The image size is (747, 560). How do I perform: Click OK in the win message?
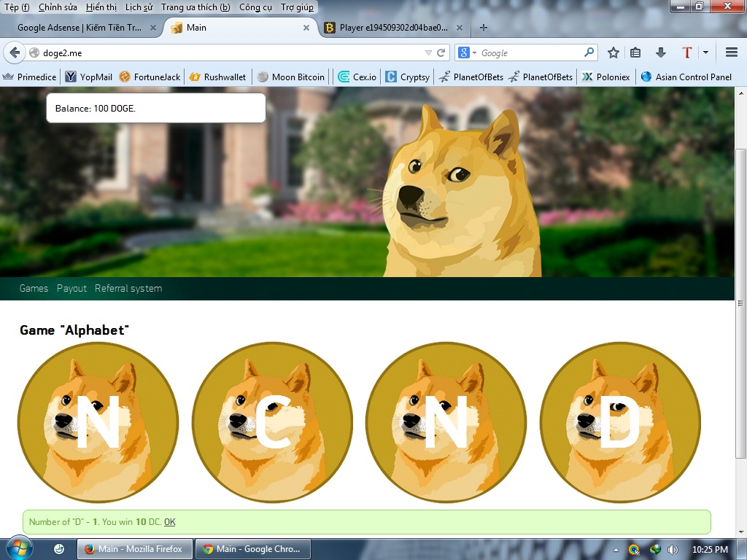click(x=169, y=522)
